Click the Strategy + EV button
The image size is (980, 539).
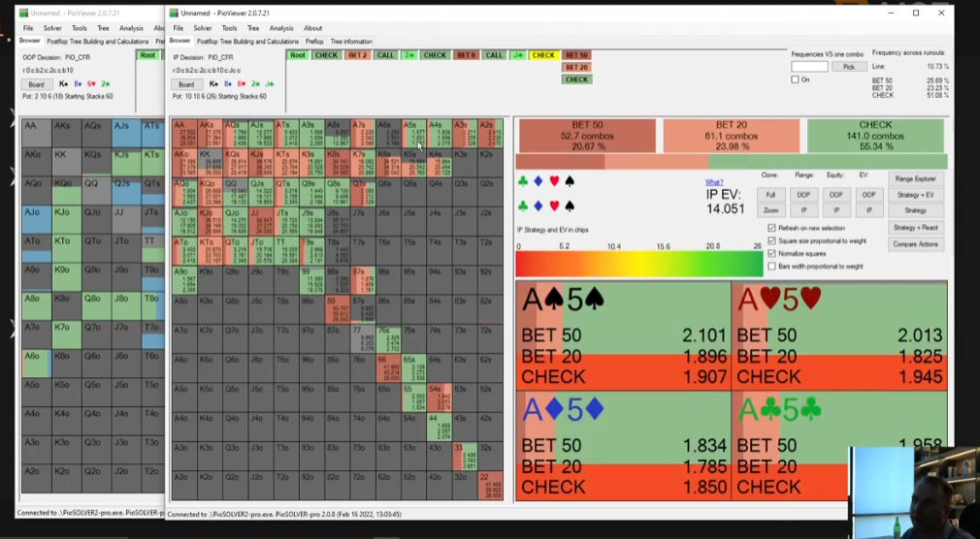(x=915, y=195)
